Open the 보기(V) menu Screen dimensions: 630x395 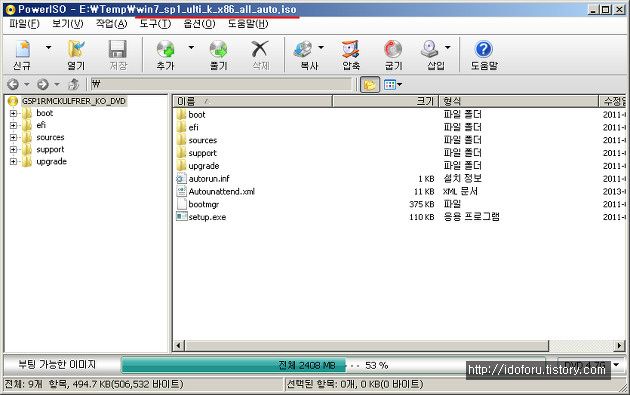tap(68, 24)
